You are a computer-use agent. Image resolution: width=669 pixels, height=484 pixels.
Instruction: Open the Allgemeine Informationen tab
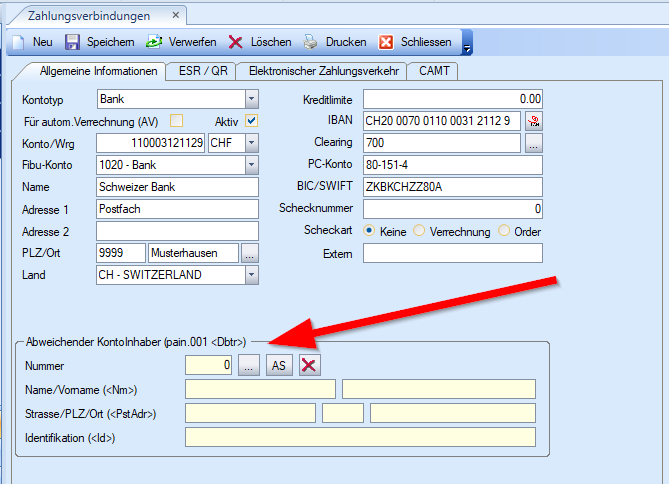click(x=99, y=71)
